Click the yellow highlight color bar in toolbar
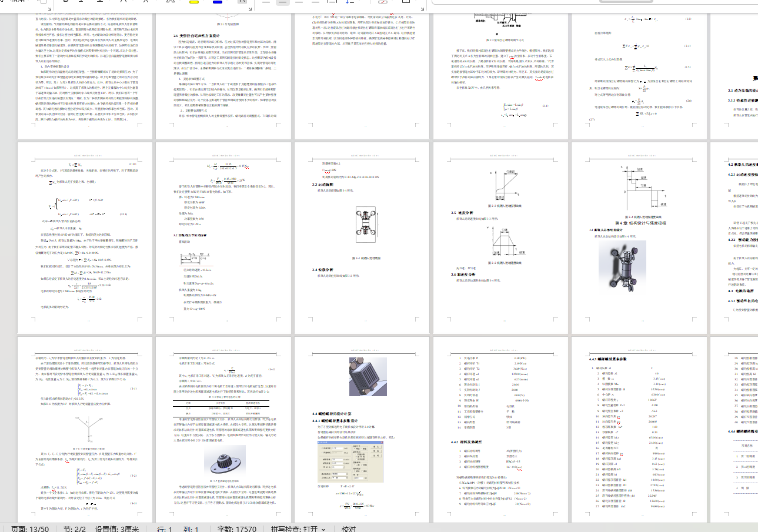 (x=195, y=2)
